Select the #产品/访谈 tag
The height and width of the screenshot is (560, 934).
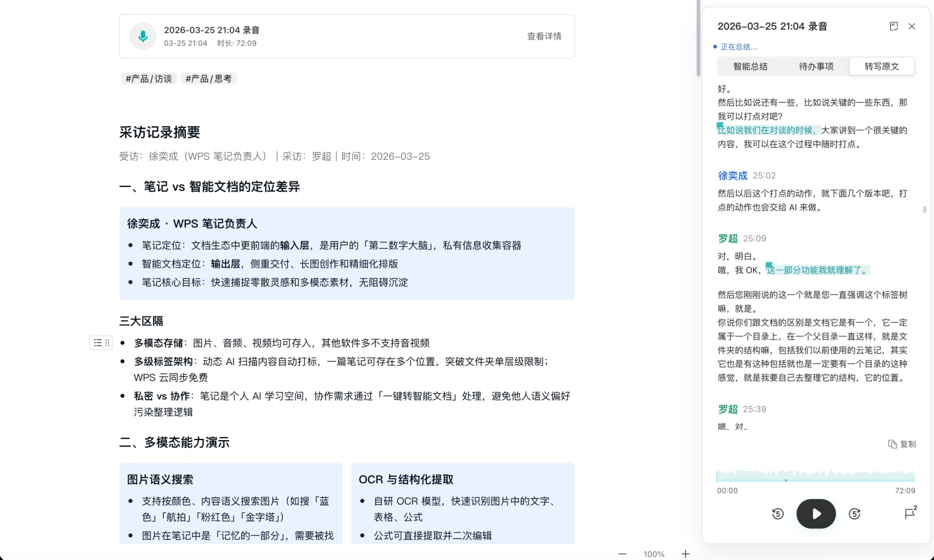tap(148, 78)
